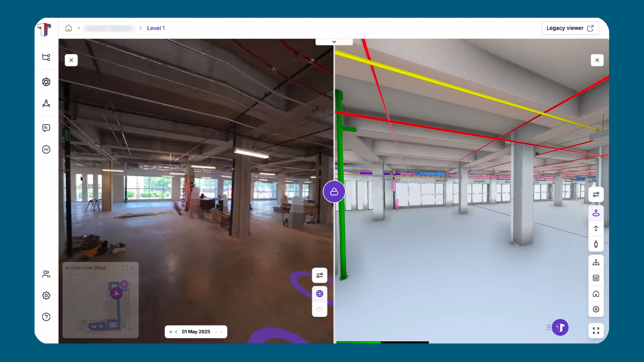Go to home breadcrumb icon

coord(68,28)
